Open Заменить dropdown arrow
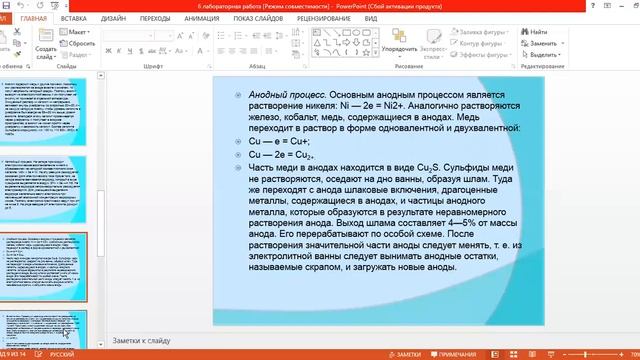Screen dimensions: 640x360 point(563,43)
